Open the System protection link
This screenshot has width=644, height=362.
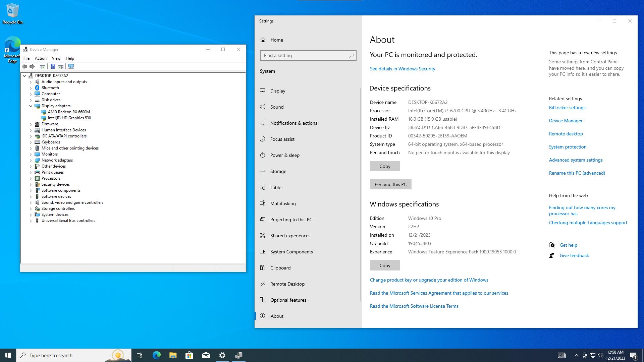[x=568, y=147]
